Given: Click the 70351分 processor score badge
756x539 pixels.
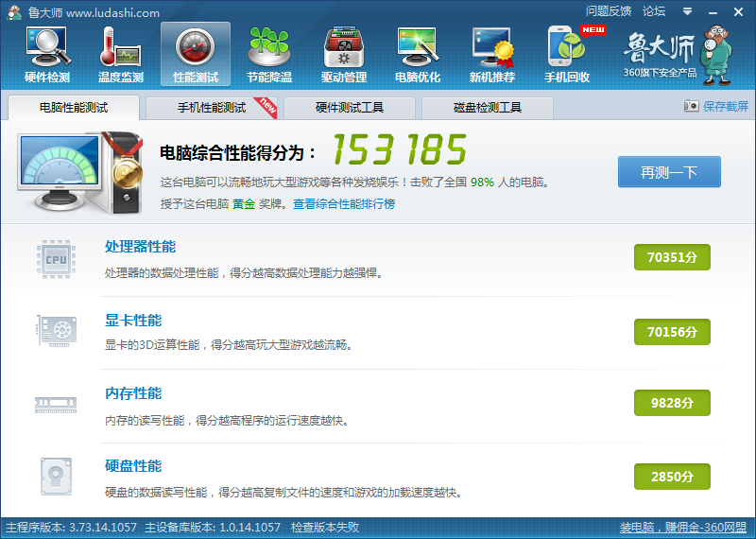Looking at the screenshot, I should pos(672,257).
